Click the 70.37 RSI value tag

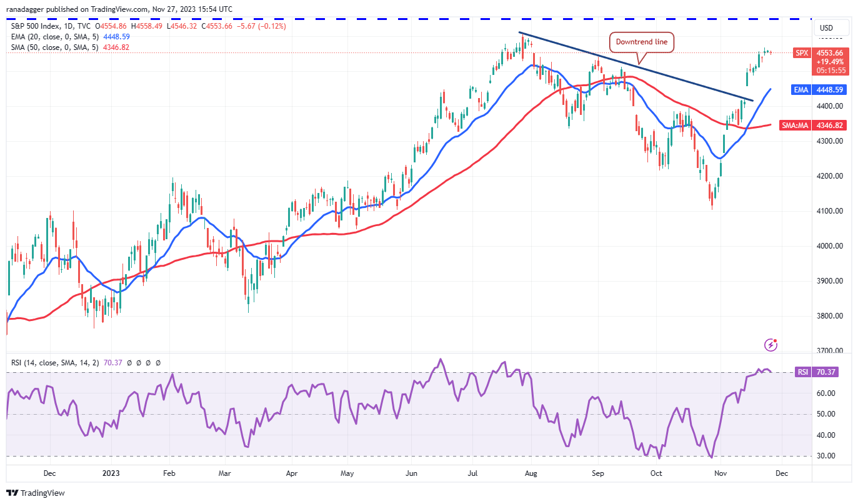point(826,372)
